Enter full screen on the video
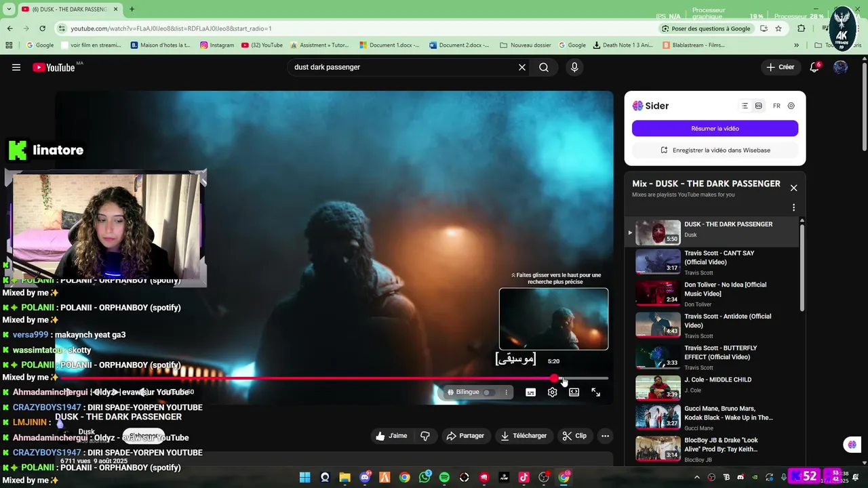Viewport: 868px width, 488px height. pos(595,392)
